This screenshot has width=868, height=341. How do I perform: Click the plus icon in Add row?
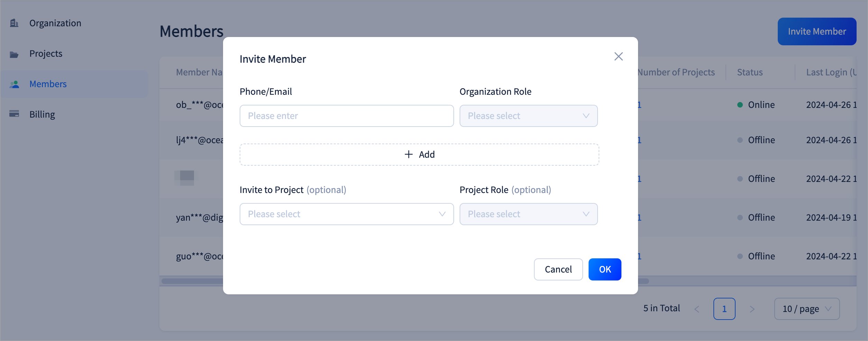tap(408, 154)
